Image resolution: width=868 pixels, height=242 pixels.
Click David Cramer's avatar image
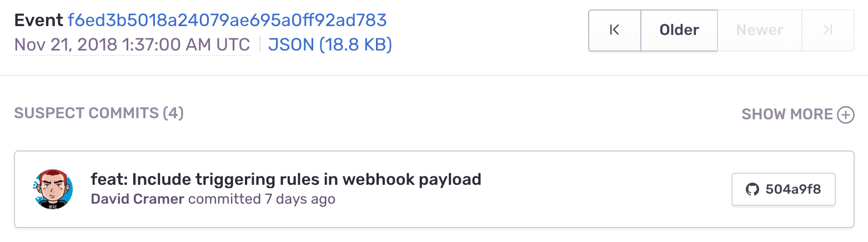[53, 189]
